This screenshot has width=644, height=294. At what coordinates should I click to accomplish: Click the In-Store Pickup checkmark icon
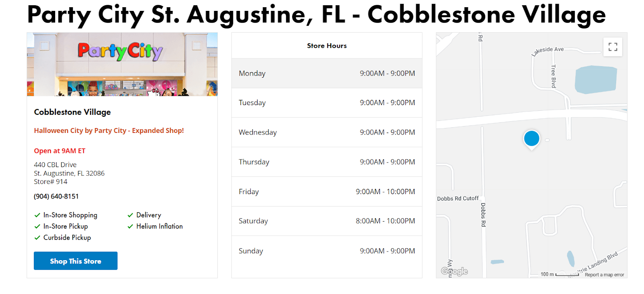[x=37, y=226]
